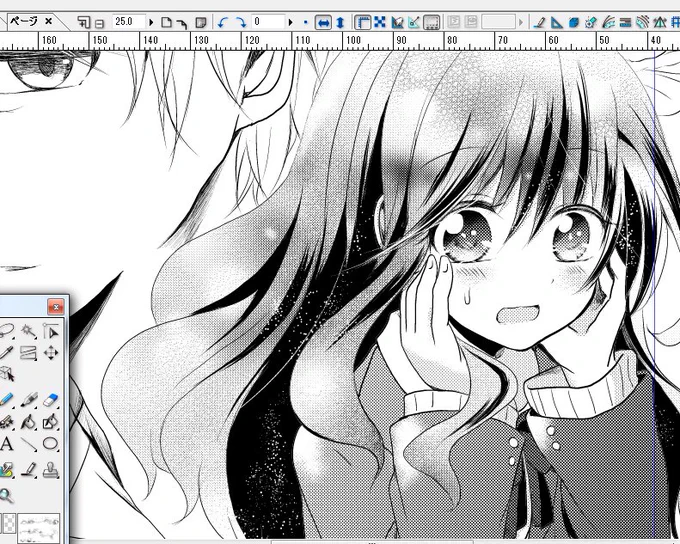680x544 pixels.
Task: Select the Panel Ruler Cutter tool
Action: coord(29,353)
